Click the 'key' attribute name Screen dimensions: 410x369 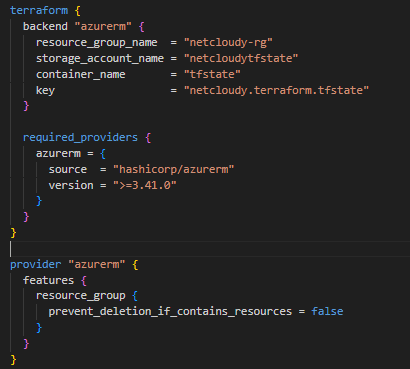[45, 91]
